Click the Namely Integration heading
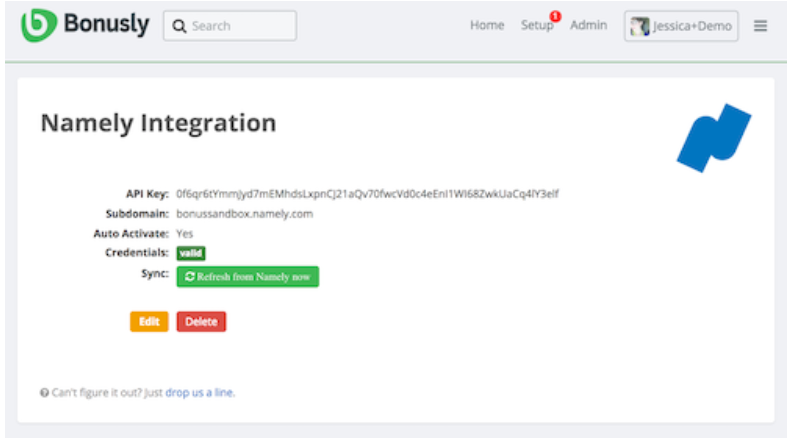Screen dimensions: 795x439 (158, 123)
